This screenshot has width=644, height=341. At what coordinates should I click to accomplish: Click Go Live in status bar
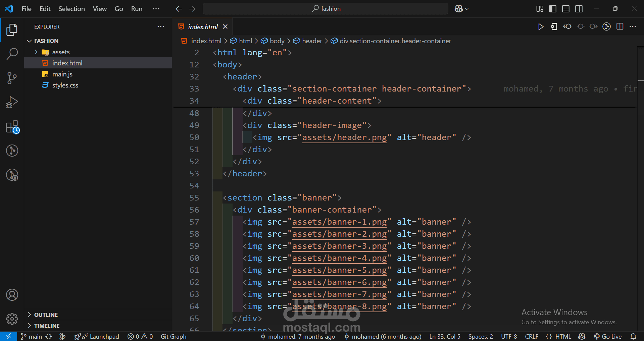608,337
